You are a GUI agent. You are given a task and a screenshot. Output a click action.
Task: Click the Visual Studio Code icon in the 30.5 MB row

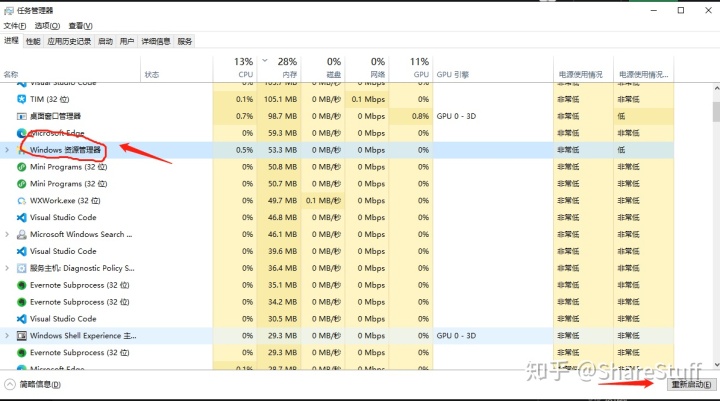pos(22,319)
